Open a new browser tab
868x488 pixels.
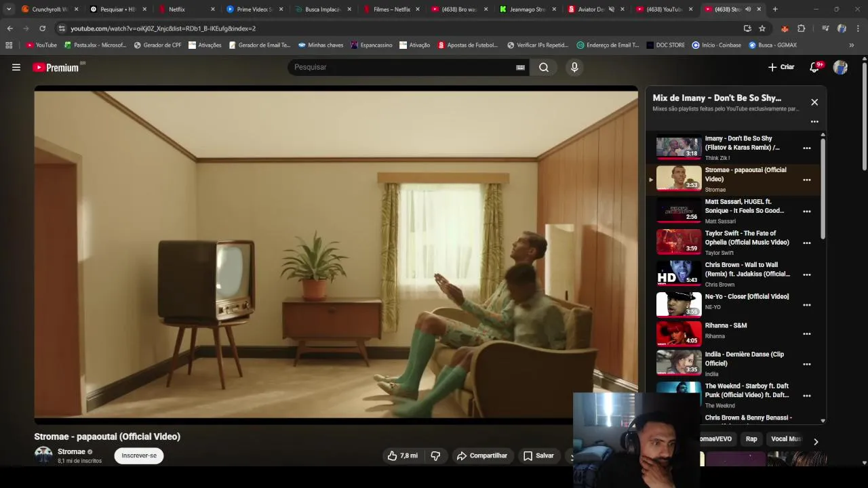tap(775, 9)
